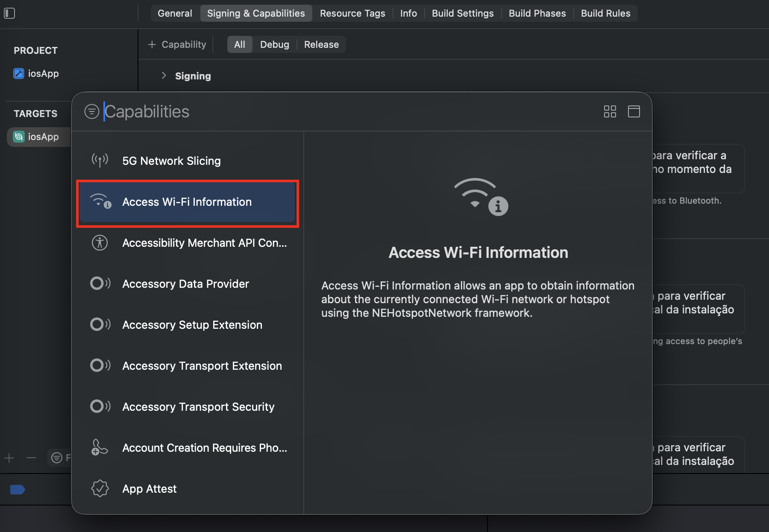Click the 5G Network Slicing antenna icon
769x532 pixels.
100,161
